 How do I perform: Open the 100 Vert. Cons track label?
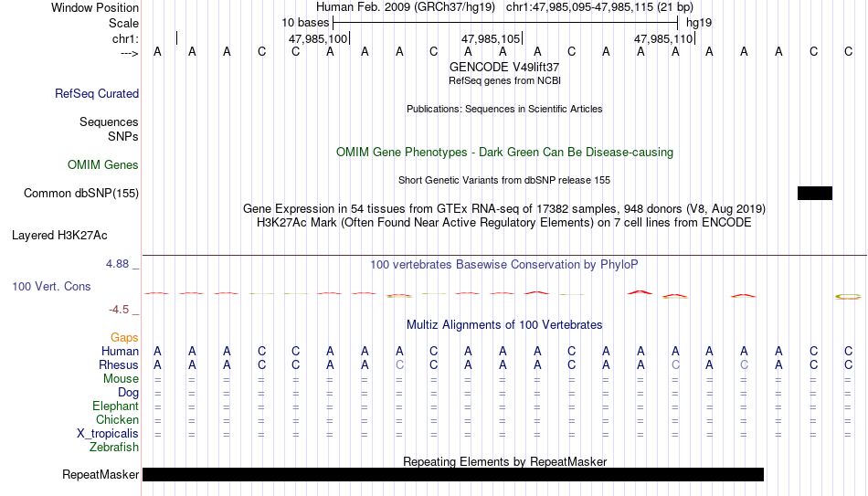click(51, 286)
